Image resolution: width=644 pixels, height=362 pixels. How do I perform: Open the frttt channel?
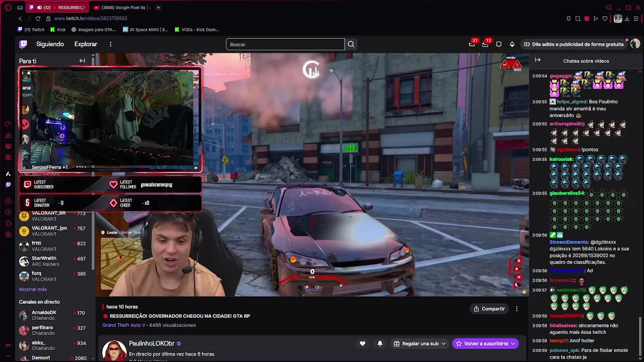(x=55, y=246)
